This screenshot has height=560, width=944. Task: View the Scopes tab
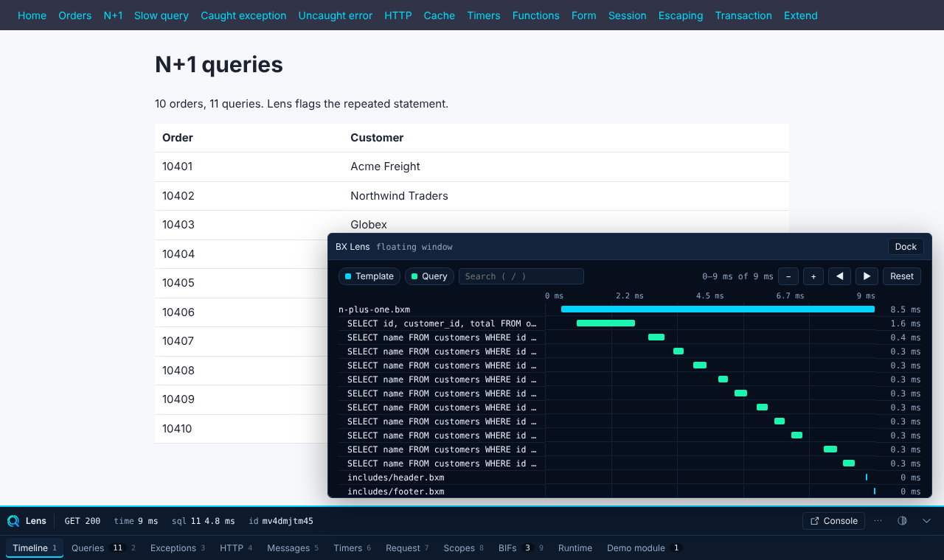[463, 548]
